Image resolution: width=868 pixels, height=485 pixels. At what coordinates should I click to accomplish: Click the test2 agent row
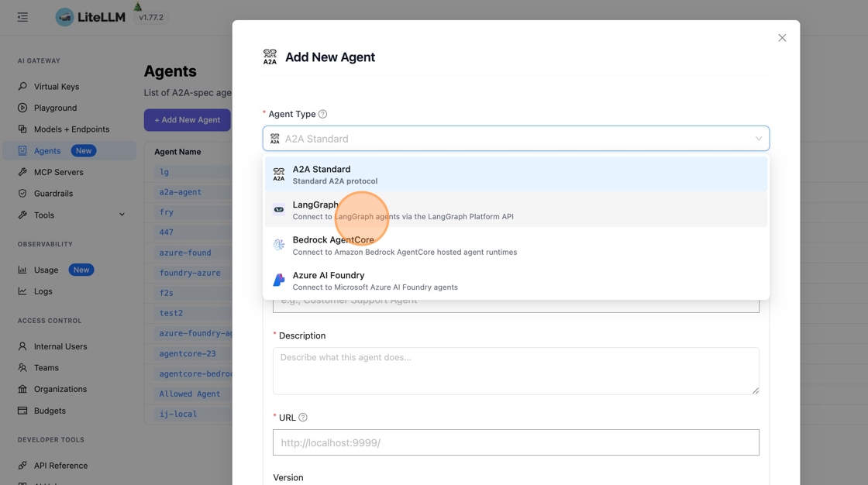pos(171,313)
